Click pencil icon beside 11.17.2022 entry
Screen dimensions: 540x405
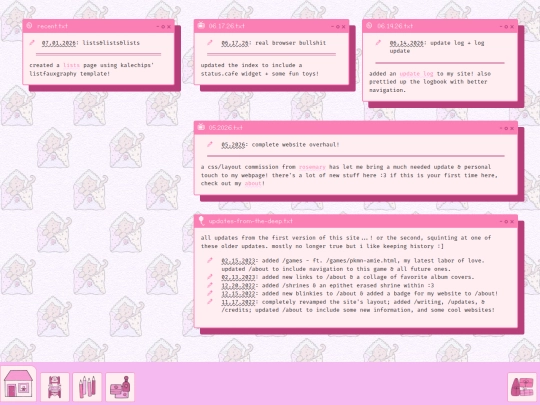click(x=209, y=301)
